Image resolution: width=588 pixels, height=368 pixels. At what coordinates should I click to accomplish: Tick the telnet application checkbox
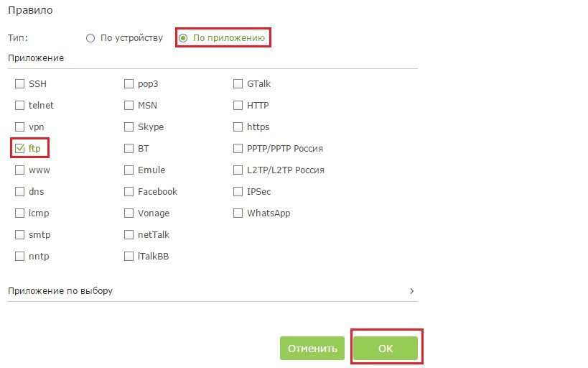pyautogui.click(x=19, y=106)
